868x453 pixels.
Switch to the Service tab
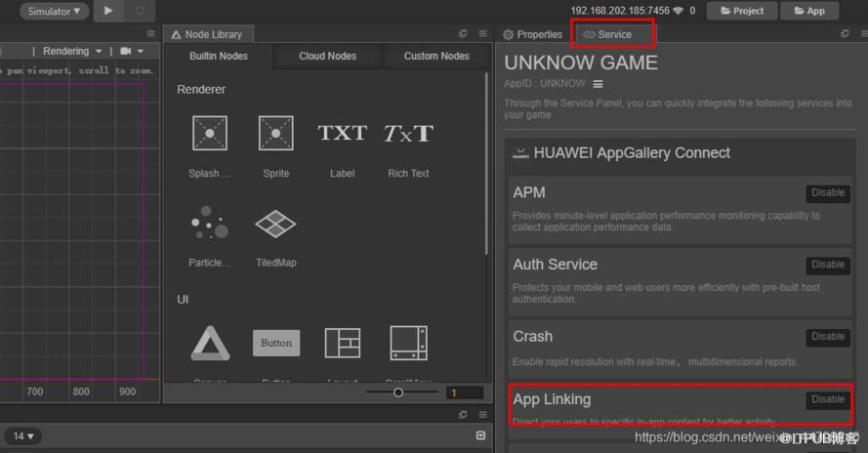[608, 34]
